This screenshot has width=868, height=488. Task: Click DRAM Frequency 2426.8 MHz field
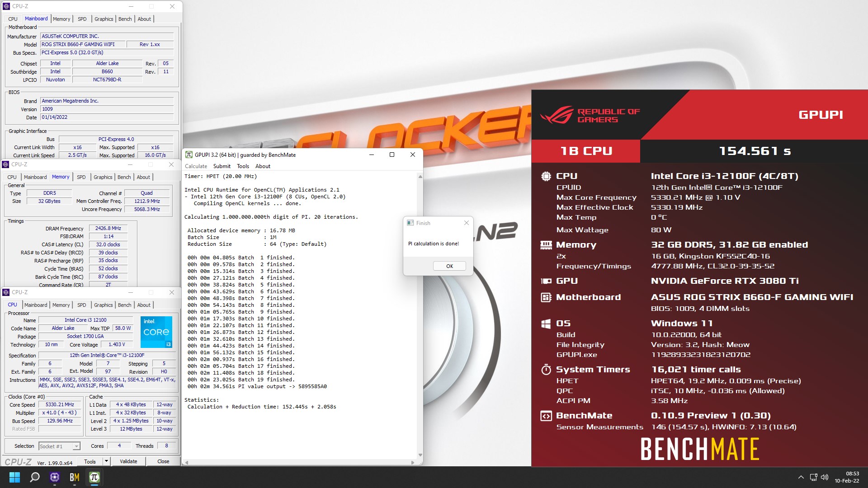108,229
